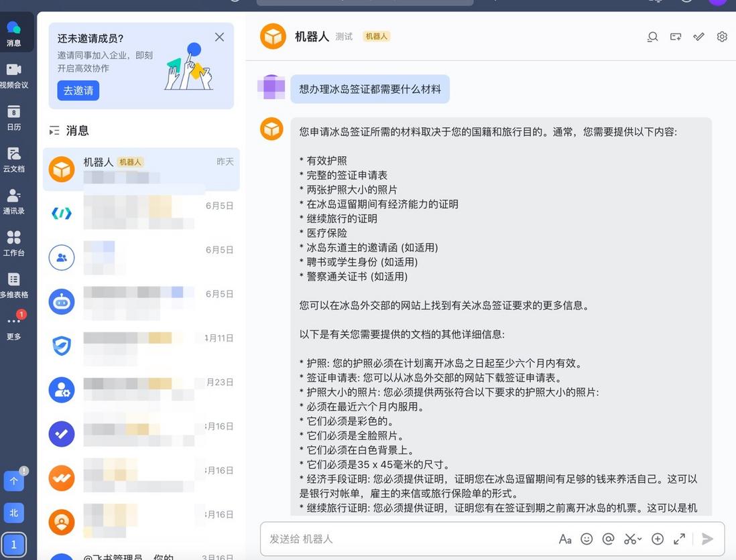Click the 消息 heading in the list panel
The height and width of the screenshot is (560, 736).
tap(78, 131)
